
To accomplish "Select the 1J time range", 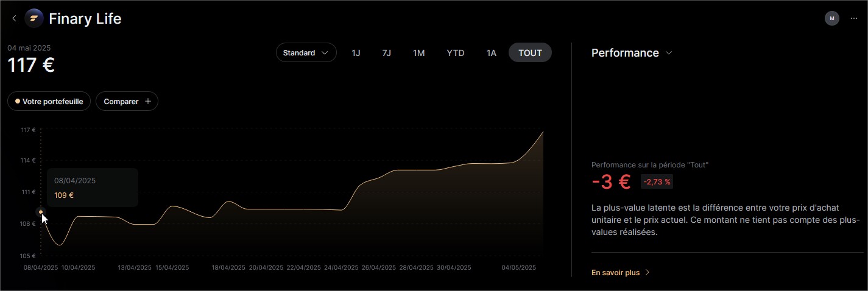I will pyautogui.click(x=356, y=53).
